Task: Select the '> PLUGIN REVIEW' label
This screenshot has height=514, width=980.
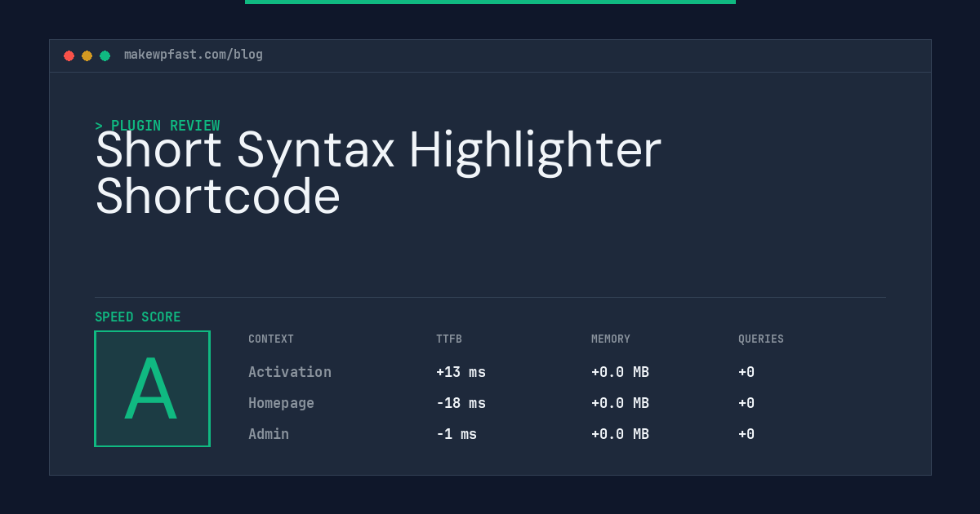Action: [158, 126]
